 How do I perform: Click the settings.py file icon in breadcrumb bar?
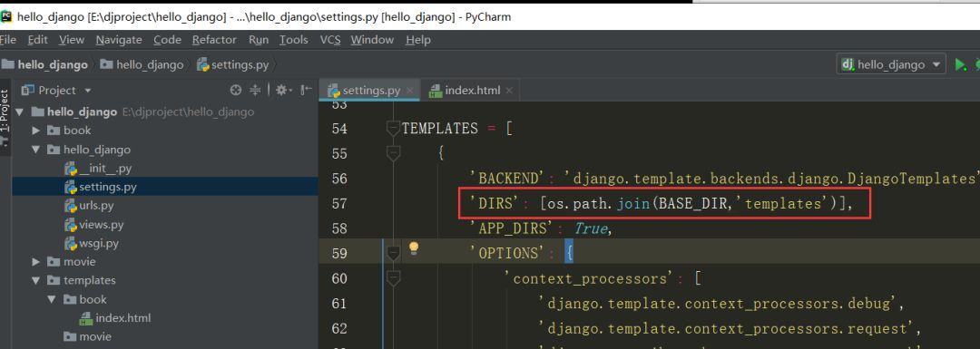[x=203, y=64]
